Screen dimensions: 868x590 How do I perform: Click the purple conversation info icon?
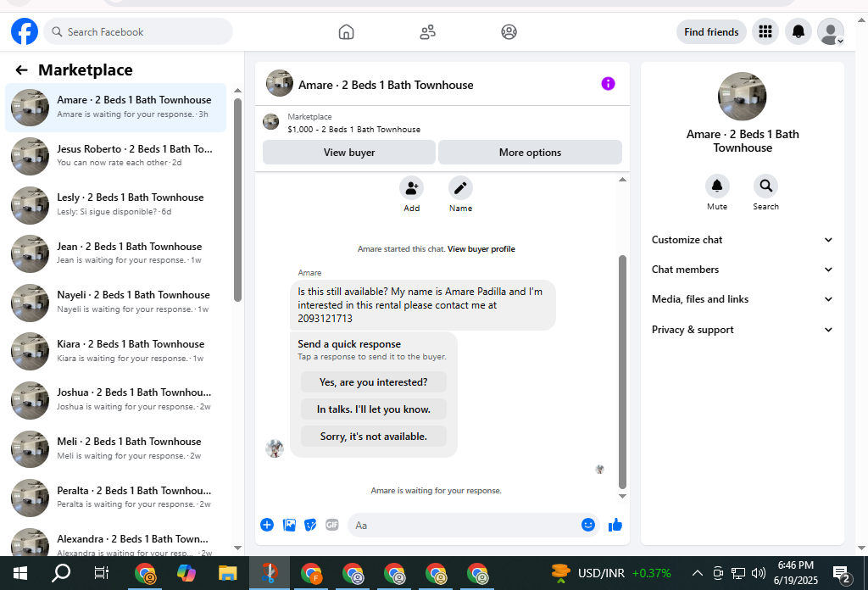(608, 84)
